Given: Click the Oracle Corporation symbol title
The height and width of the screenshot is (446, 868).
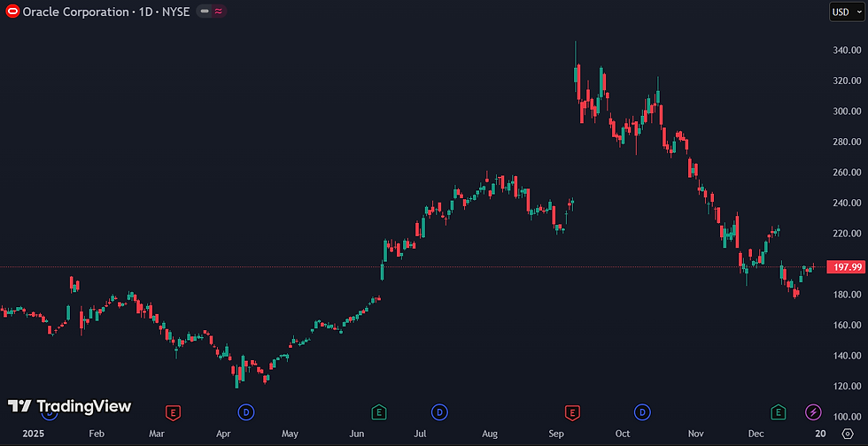Looking at the screenshot, I should (105, 12).
